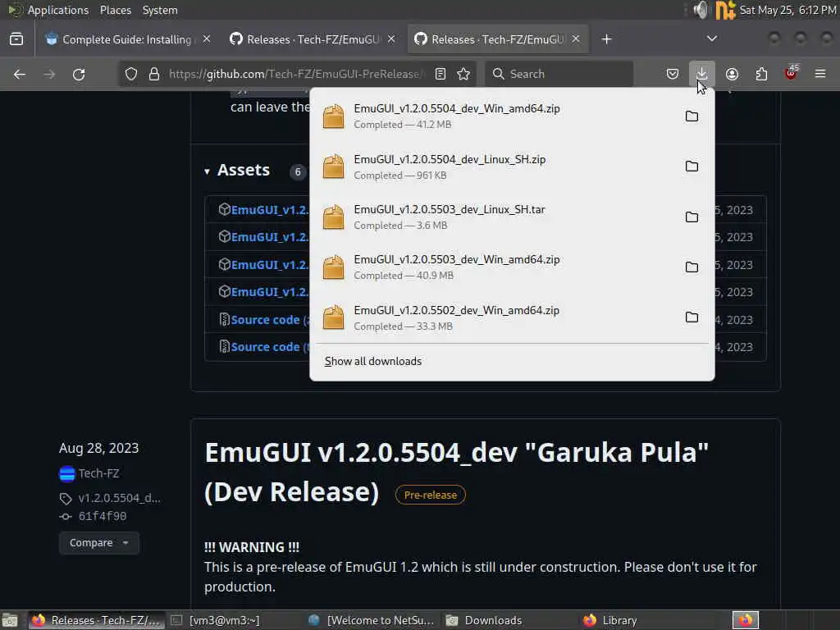Open downloaded EmuGUI_v1.2.0.5504_dev_Win_amd64.zip file
This screenshot has width=840, height=630.
pyautogui.click(x=493, y=116)
